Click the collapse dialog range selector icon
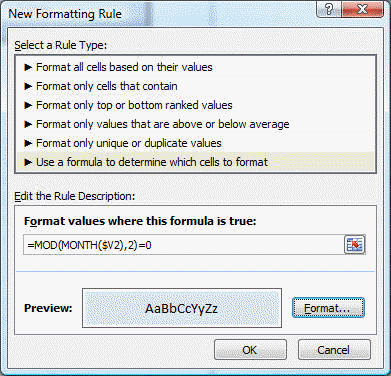 (354, 245)
